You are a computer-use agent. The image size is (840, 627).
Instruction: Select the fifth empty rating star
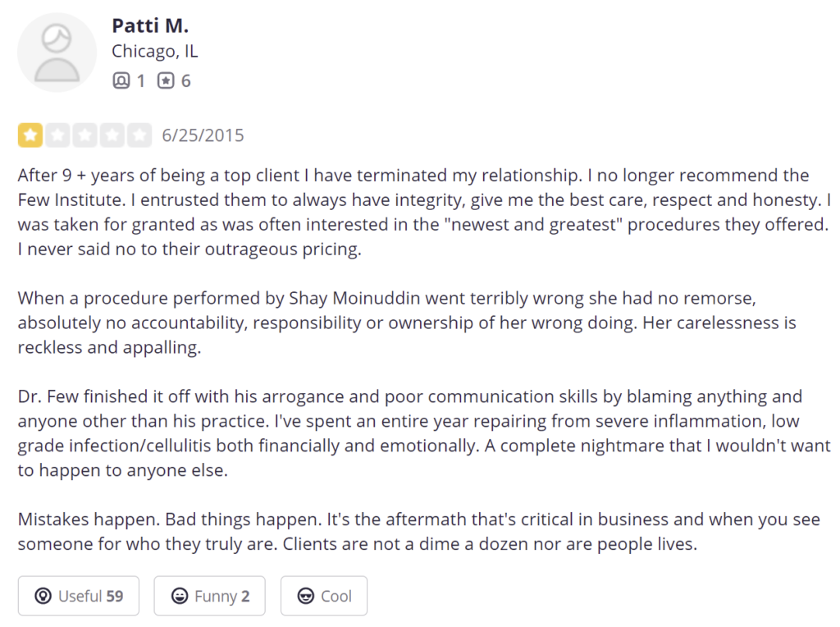tap(139, 135)
